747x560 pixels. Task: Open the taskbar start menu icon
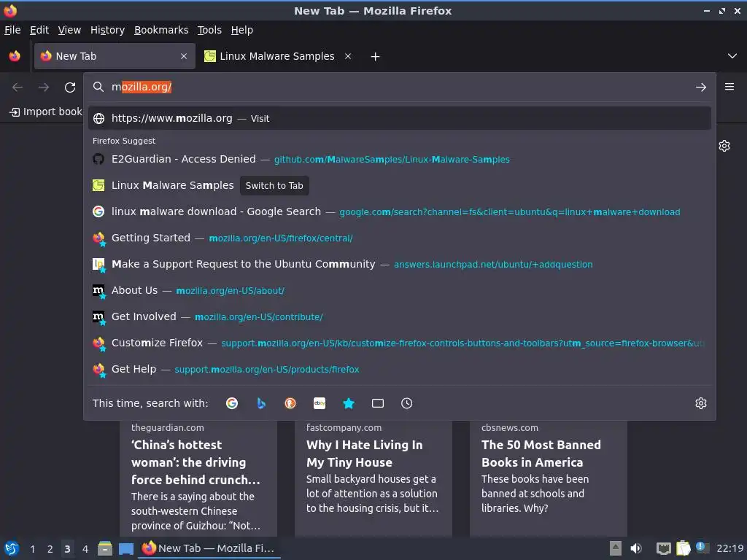[x=12, y=548]
